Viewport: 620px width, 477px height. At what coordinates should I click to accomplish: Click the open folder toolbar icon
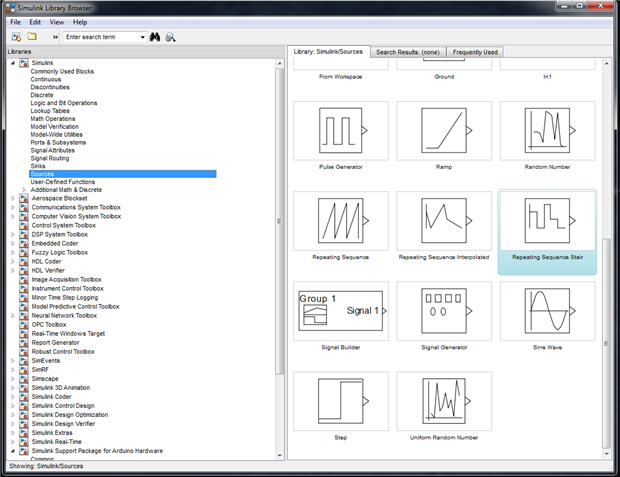pyautogui.click(x=32, y=37)
